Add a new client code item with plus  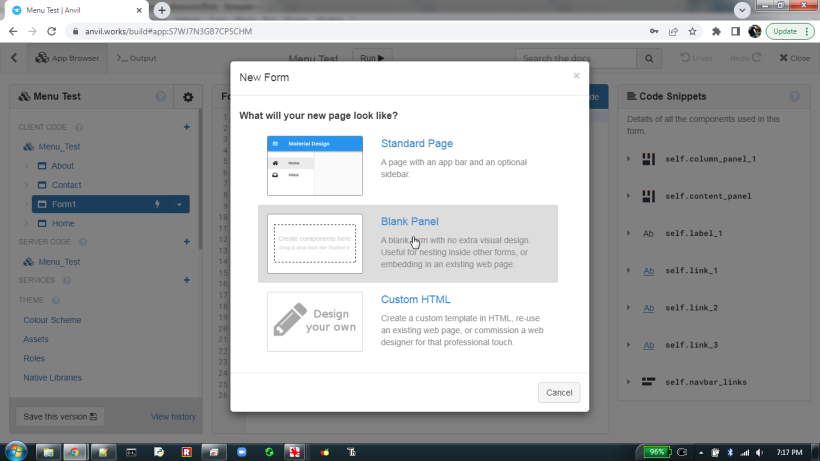click(186, 128)
